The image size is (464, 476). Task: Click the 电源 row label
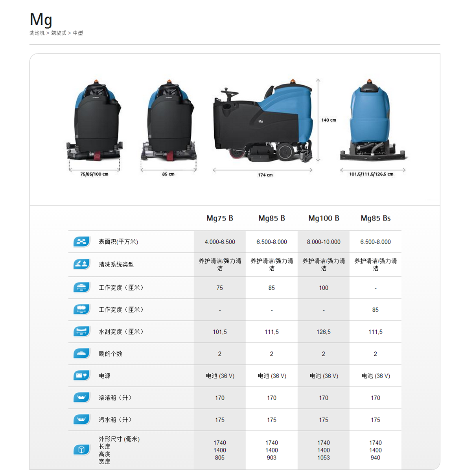coord(105,375)
